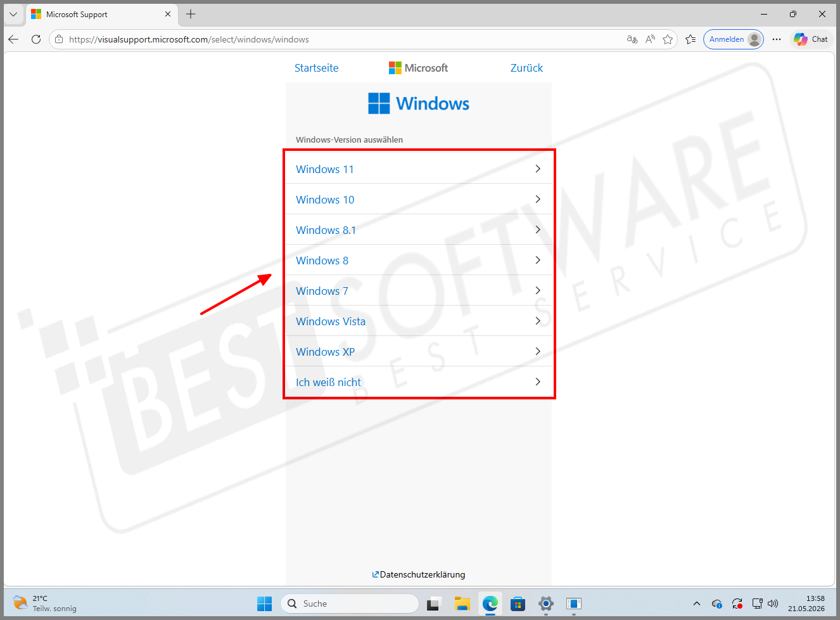Click the chevron in the Windows Vista row
Image resolution: width=840 pixels, height=620 pixels.
(x=538, y=321)
